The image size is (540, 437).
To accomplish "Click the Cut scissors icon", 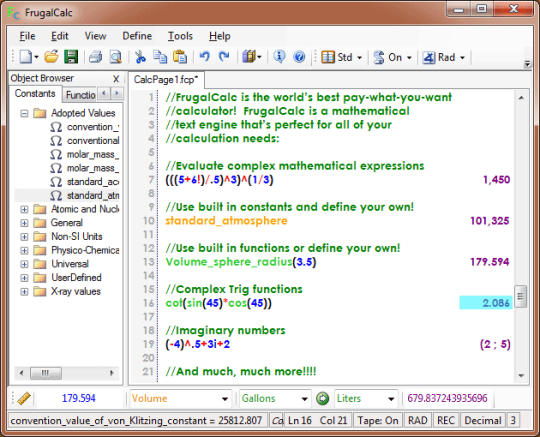I will [x=140, y=57].
